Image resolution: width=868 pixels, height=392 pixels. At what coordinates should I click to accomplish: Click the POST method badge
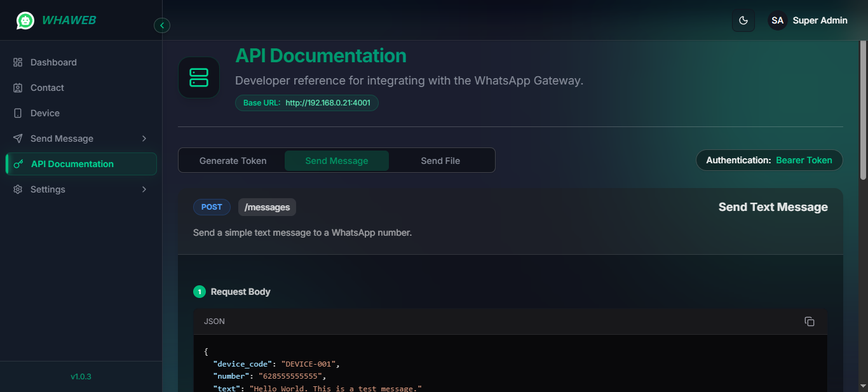coord(212,206)
